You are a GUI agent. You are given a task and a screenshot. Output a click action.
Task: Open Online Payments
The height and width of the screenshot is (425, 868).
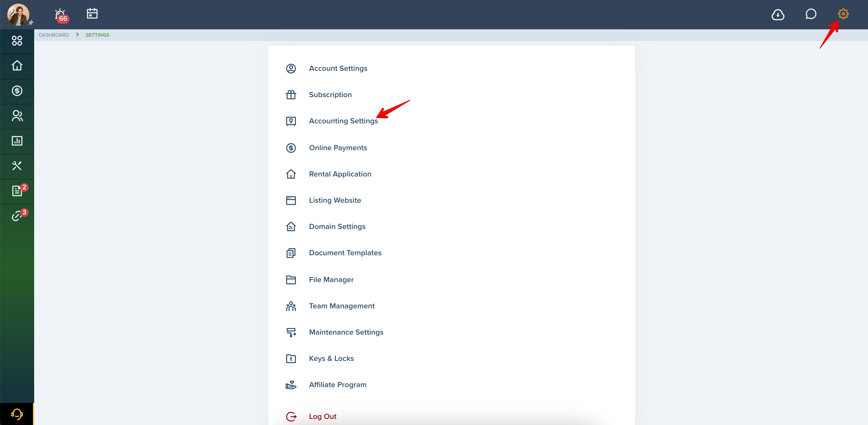click(x=338, y=148)
